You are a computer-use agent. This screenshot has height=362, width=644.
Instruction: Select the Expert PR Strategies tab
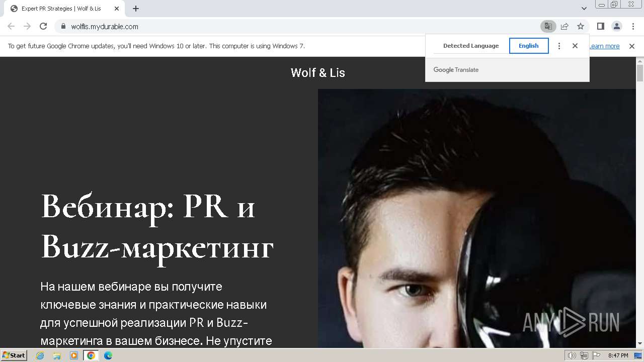[64, 9]
